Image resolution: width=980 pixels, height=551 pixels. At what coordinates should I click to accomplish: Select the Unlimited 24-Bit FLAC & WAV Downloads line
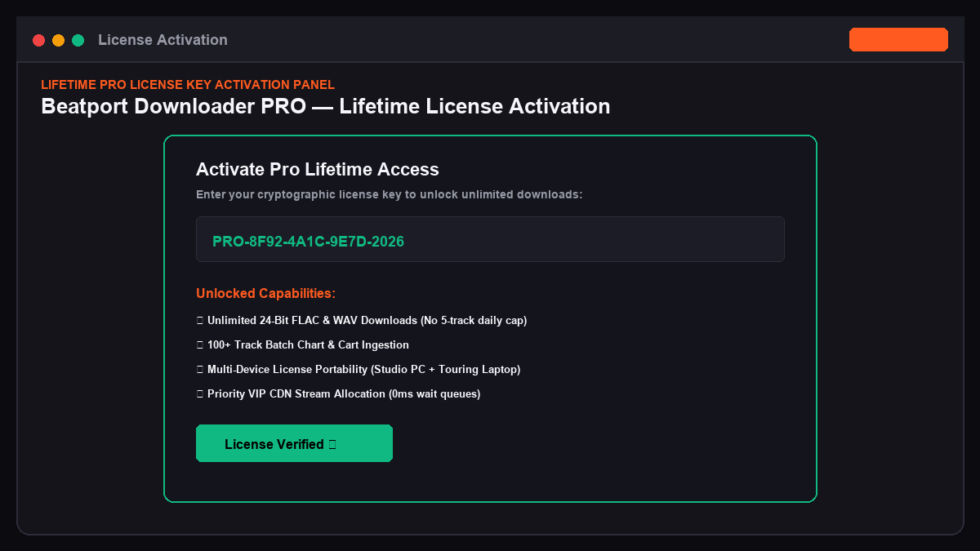pyautogui.click(x=362, y=320)
